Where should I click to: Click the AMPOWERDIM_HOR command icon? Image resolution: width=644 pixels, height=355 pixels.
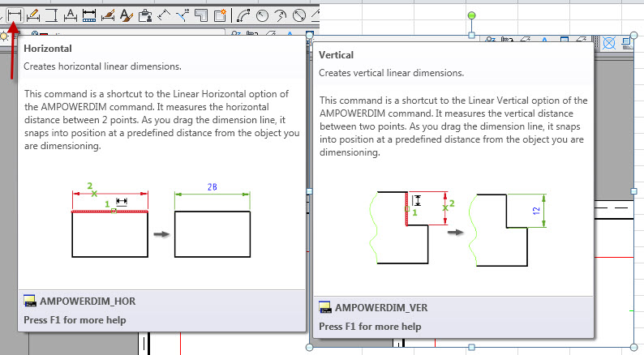pos(29,301)
